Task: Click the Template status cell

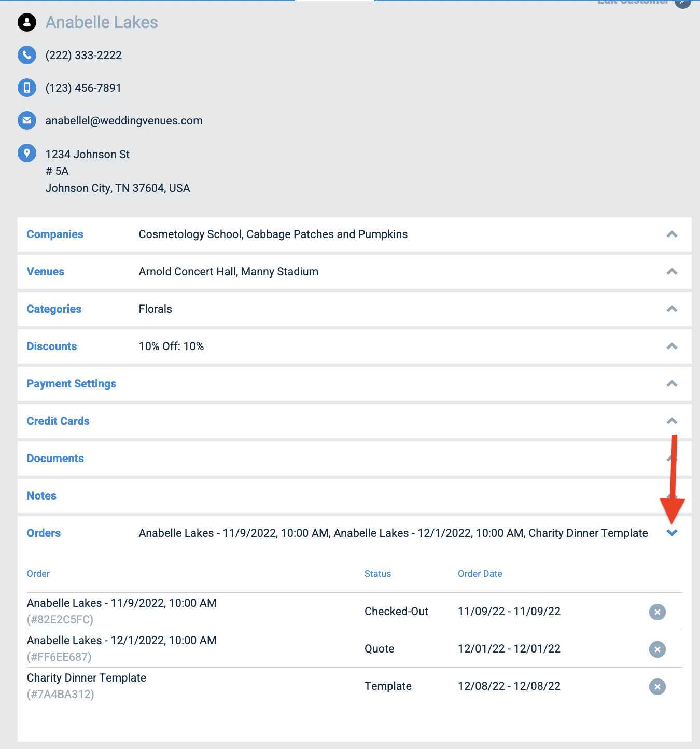Action: coord(388,686)
